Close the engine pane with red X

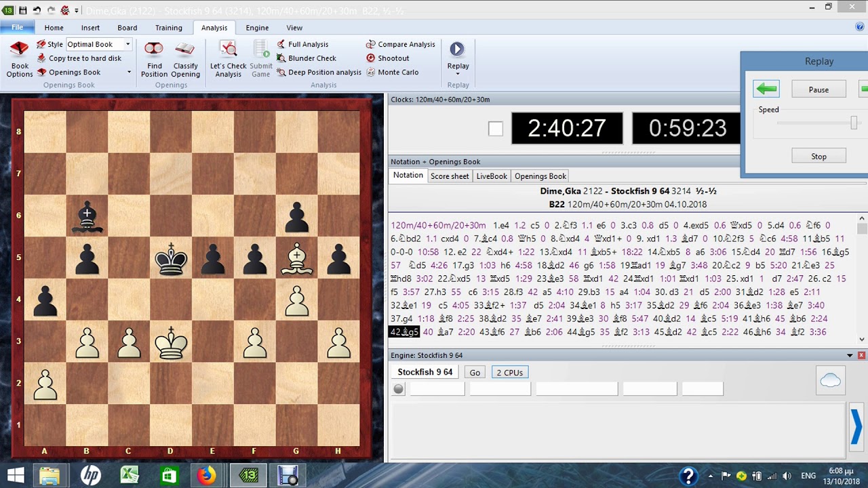861,355
